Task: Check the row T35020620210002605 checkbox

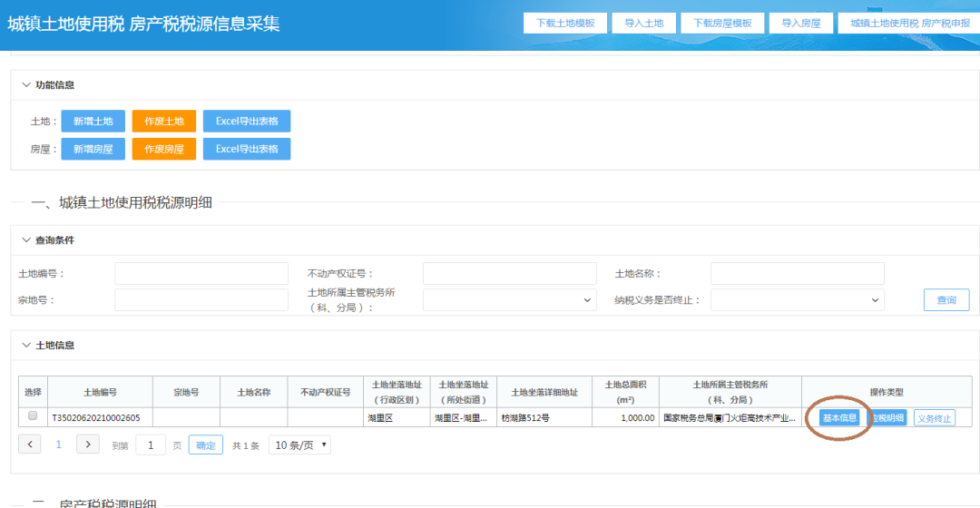Action: tap(33, 415)
